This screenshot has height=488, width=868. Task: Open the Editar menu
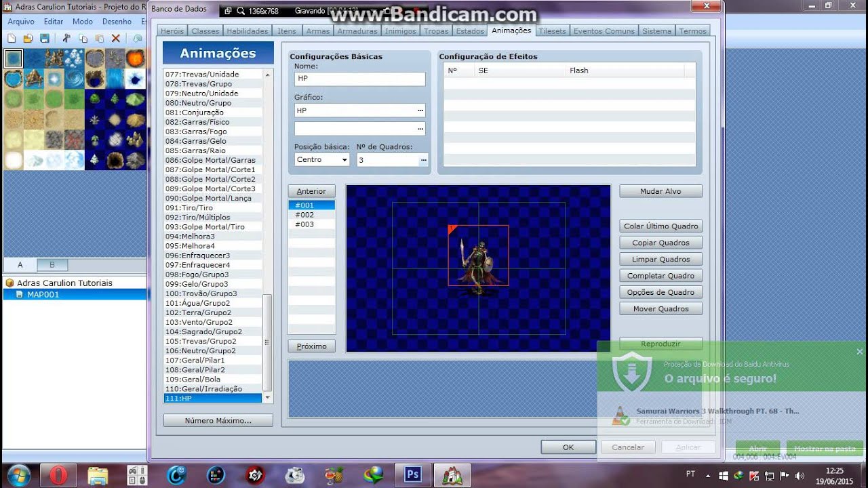click(x=54, y=22)
